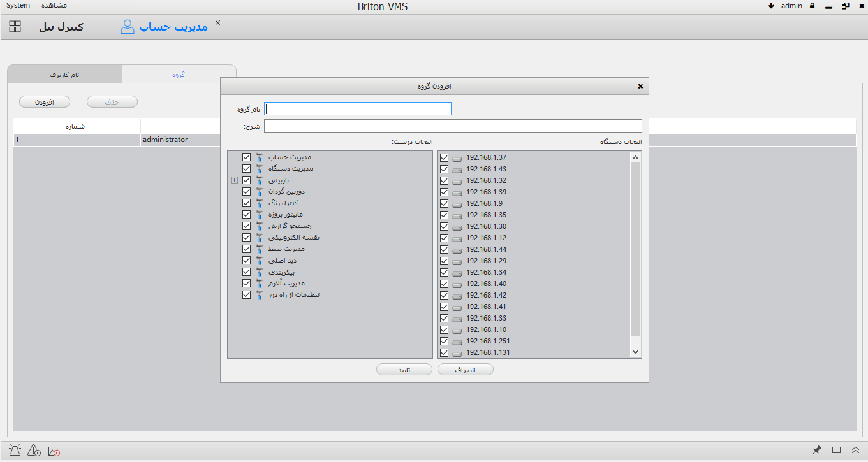Uncheck the مانیتور پروژه permission checkbox
868x462 pixels.
pyautogui.click(x=247, y=214)
